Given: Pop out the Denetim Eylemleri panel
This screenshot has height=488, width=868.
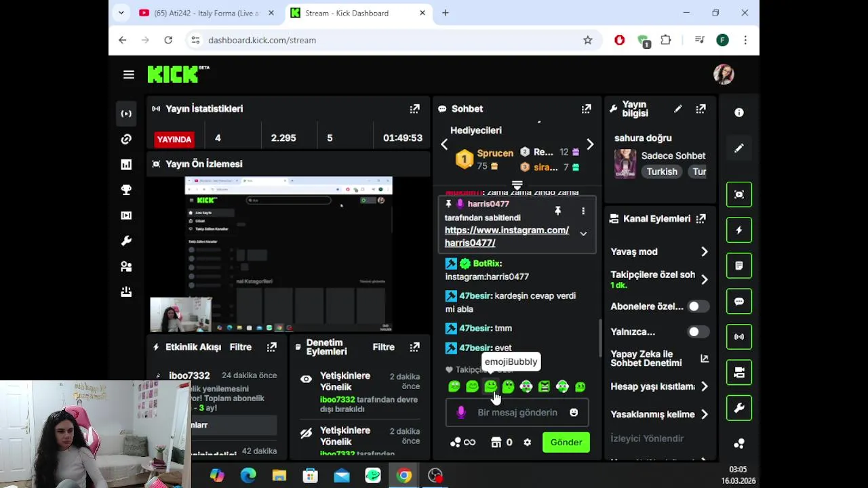Looking at the screenshot, I should [414, 347].
